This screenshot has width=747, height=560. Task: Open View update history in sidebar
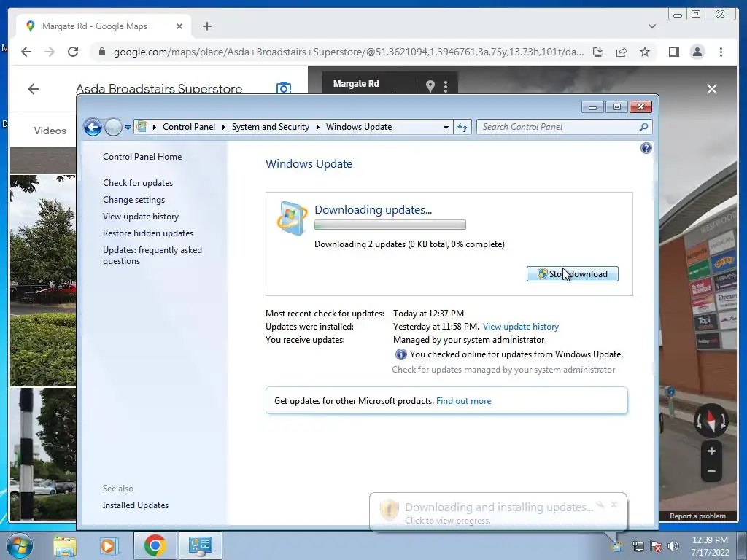(141, 216)
